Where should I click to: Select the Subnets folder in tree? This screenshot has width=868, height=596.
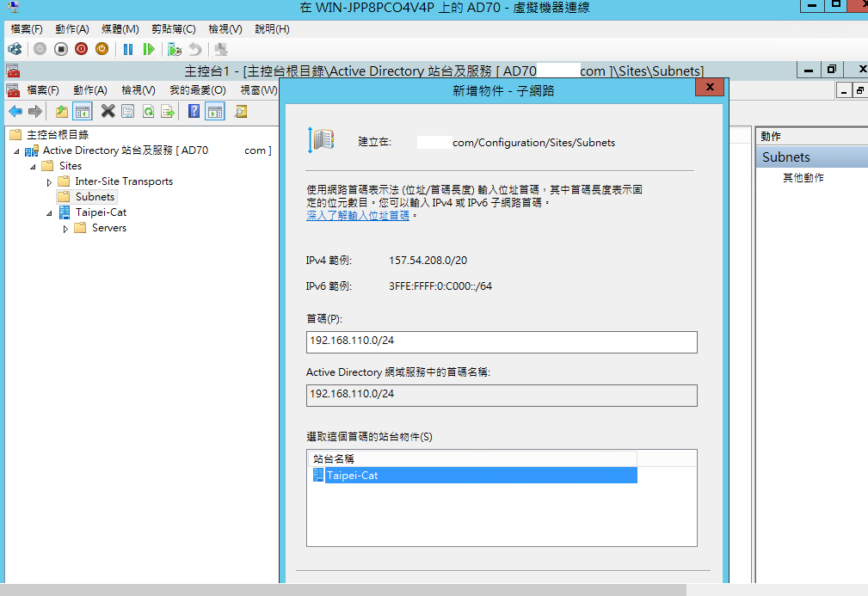(x=95, y=196)
